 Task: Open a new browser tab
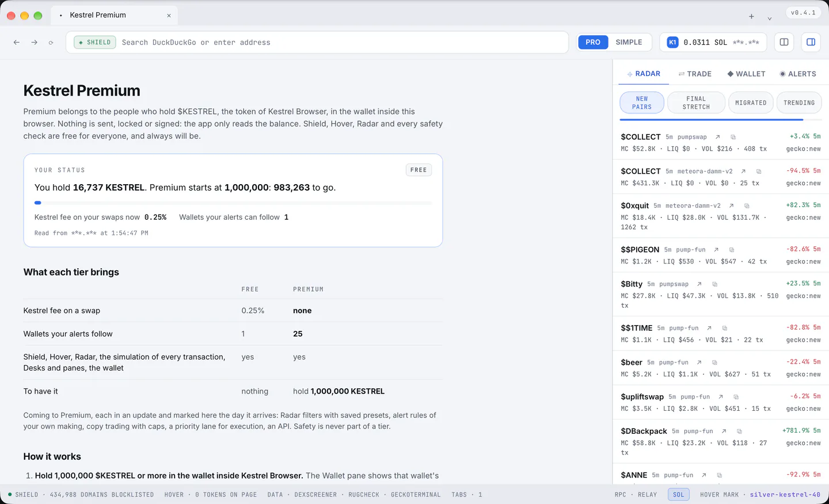pos(751,17)
